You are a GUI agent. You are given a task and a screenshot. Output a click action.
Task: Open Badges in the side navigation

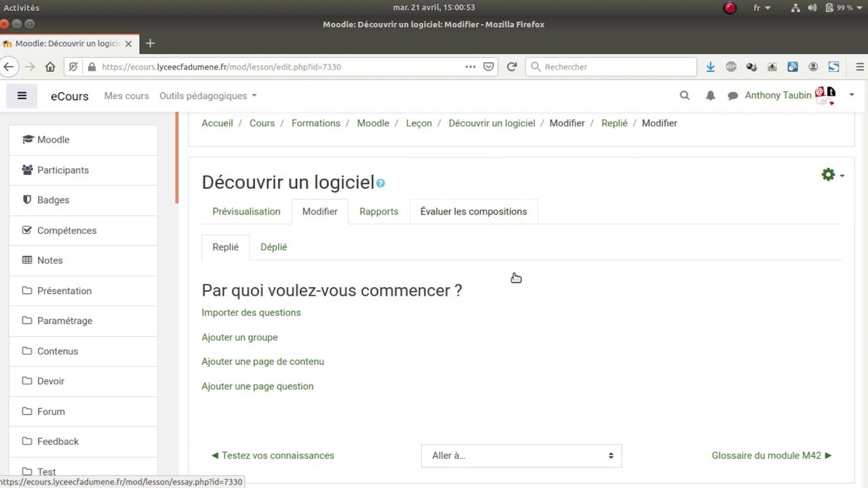(83, 200)
